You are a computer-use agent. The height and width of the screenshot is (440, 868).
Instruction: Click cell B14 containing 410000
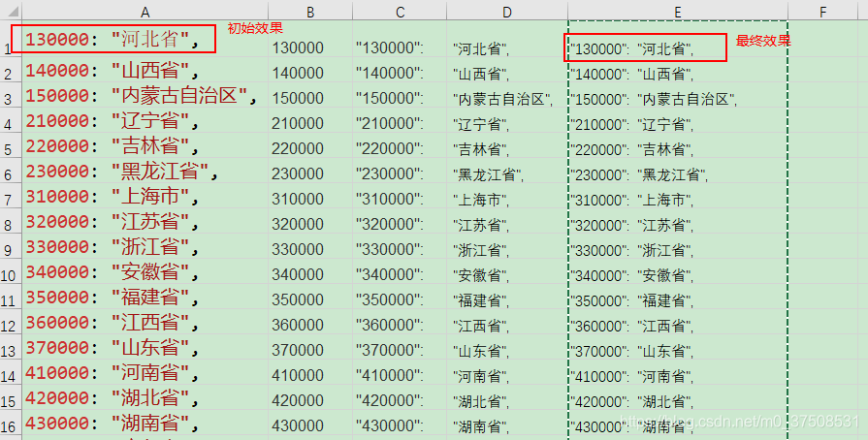pos(310,372)
